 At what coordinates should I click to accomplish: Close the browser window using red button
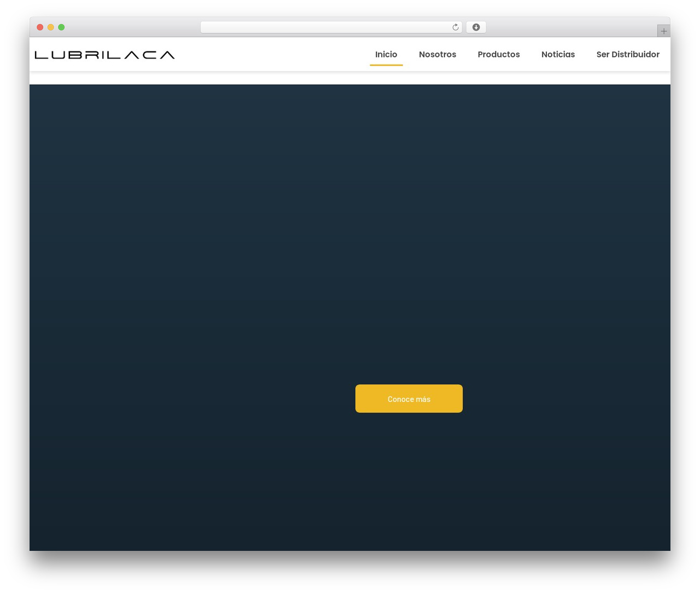click(x=40, y=27)
